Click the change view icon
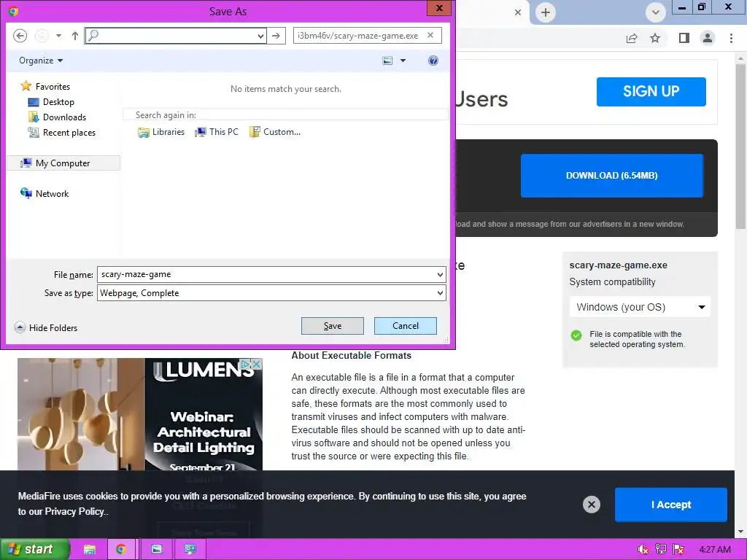 [x=387, y=61]
